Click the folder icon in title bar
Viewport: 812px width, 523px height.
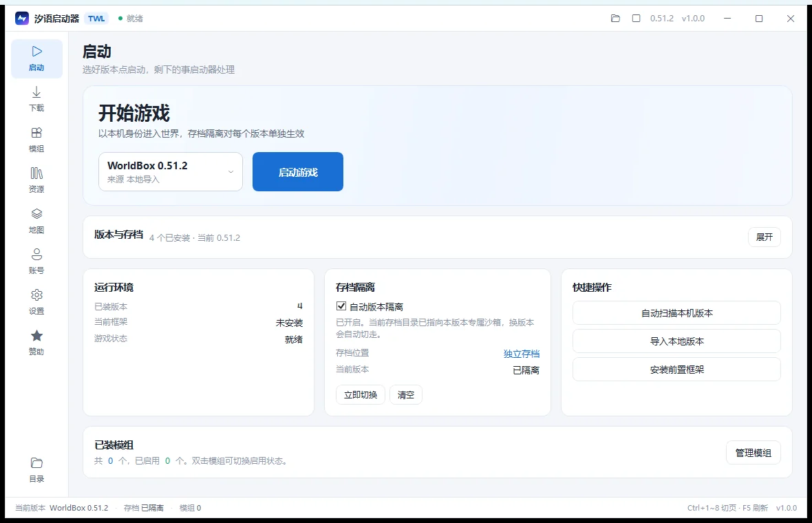[615, 19]
